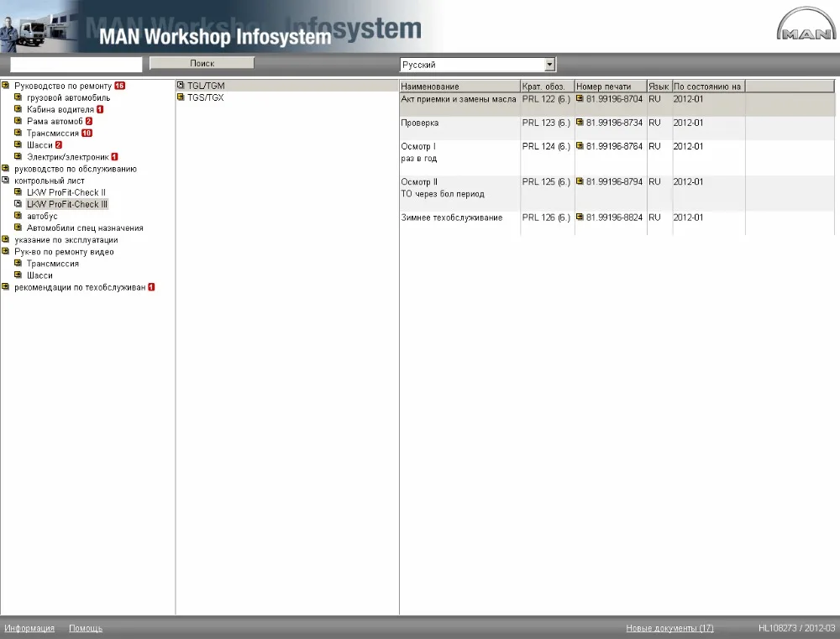Image resolution: width=840 pixels, height=639 pixels.
Task: Open document icon for 81.99196-8824
Action: coord(580,217)
